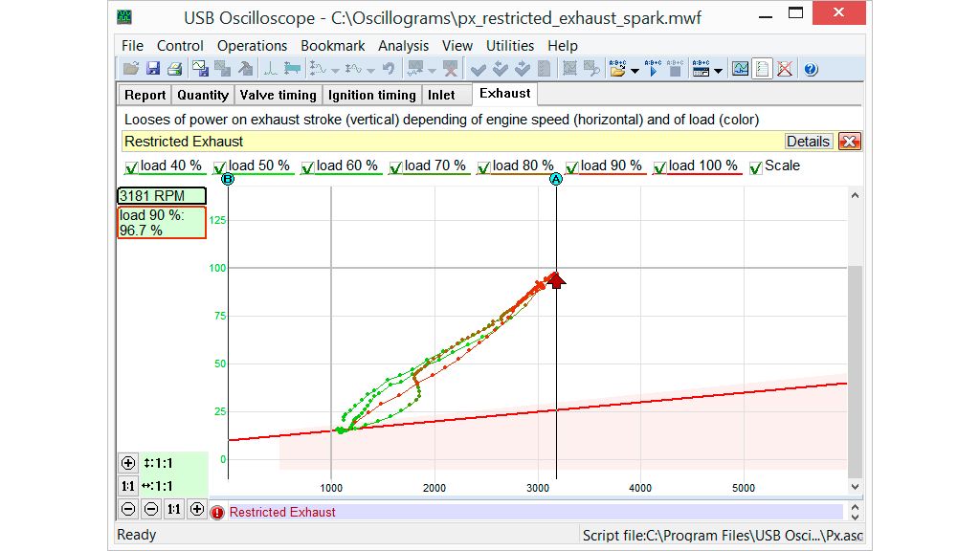980x551 pixels.
Task: Reset horizontal scale with the bottom-row 1:1 button
Action: tap(174, 509)
